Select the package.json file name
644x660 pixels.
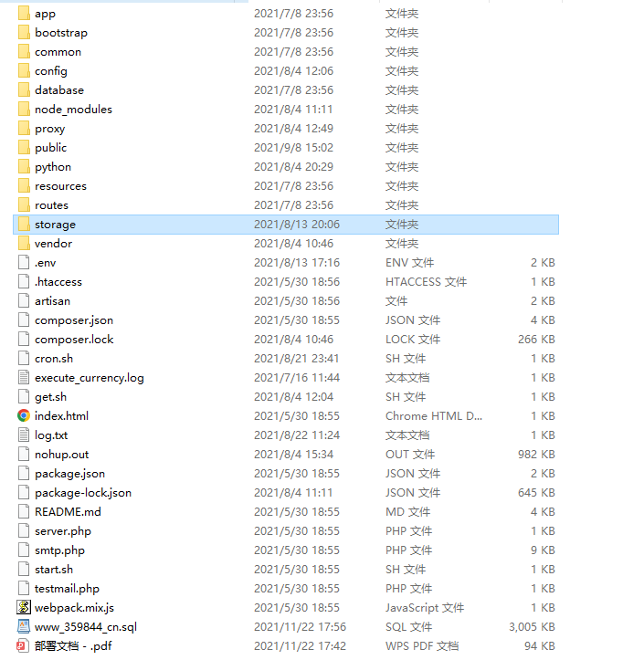tap(69, 474)
